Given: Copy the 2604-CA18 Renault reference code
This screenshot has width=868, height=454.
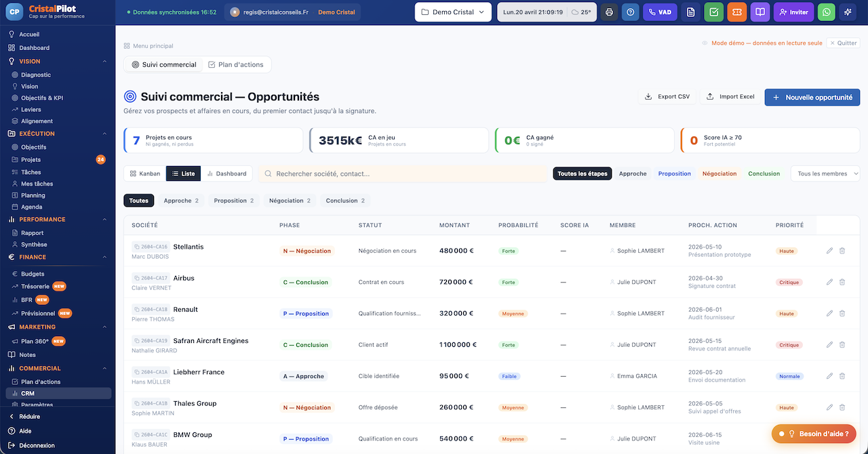Looking at the screenshot, I should tap(150, 309).
